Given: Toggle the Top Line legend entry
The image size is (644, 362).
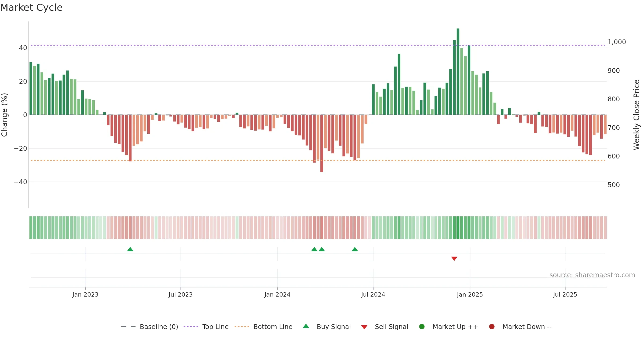Looking at the screenshot, I should pos(206,327).
